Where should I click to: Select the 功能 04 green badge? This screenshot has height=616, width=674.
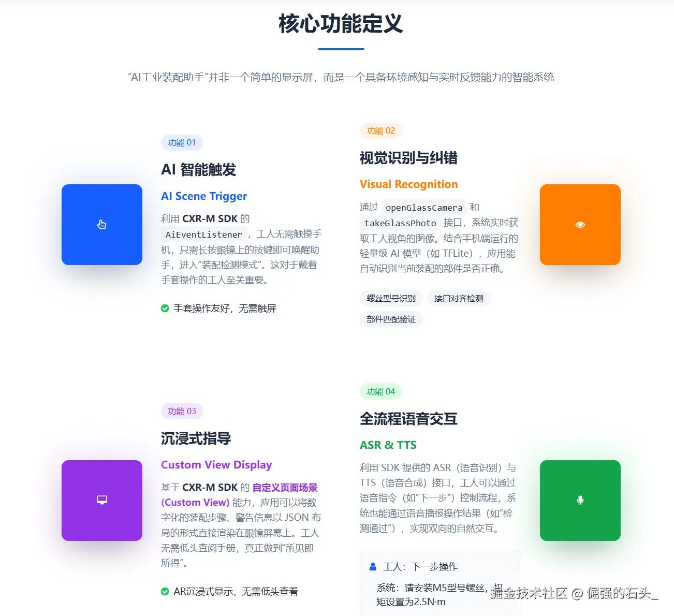click(380, 392)
